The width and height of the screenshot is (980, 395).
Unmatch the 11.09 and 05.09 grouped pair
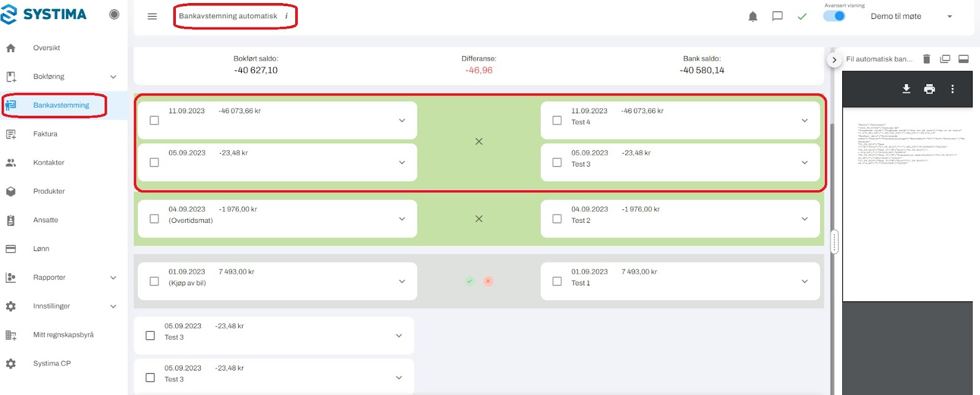479,141
